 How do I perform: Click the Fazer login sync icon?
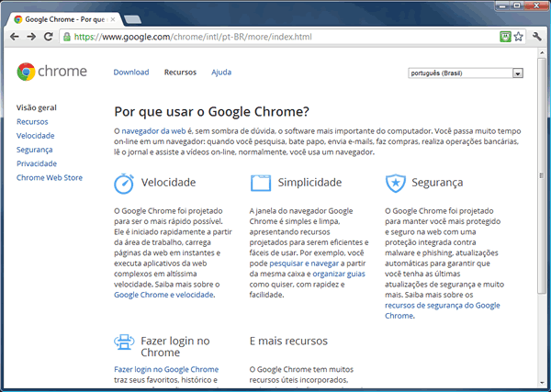(124, 342)
